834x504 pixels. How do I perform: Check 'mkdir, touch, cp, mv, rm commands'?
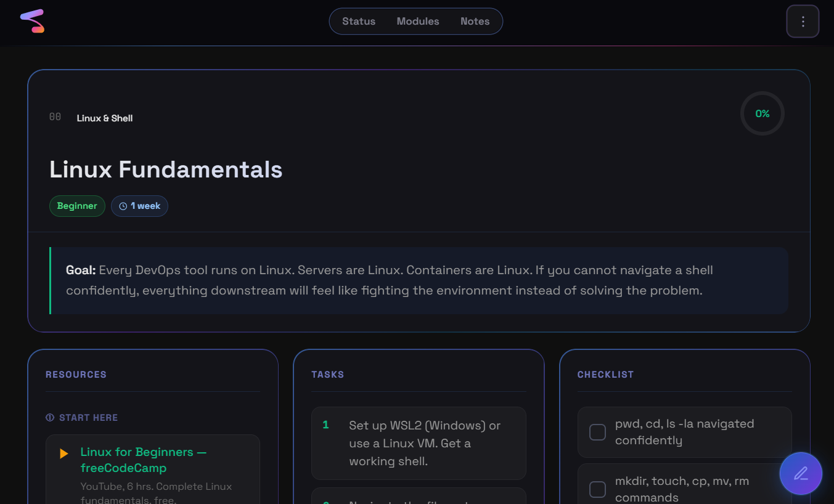[x=598, y=490]
